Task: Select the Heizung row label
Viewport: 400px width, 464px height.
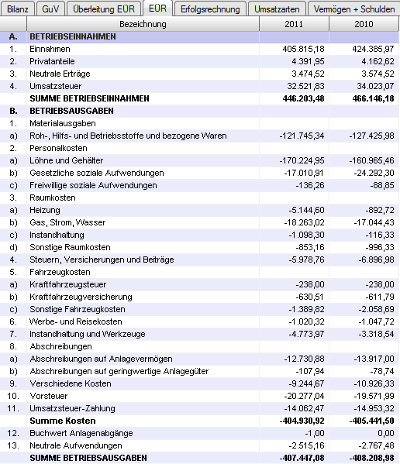Action: coord(45,210)
